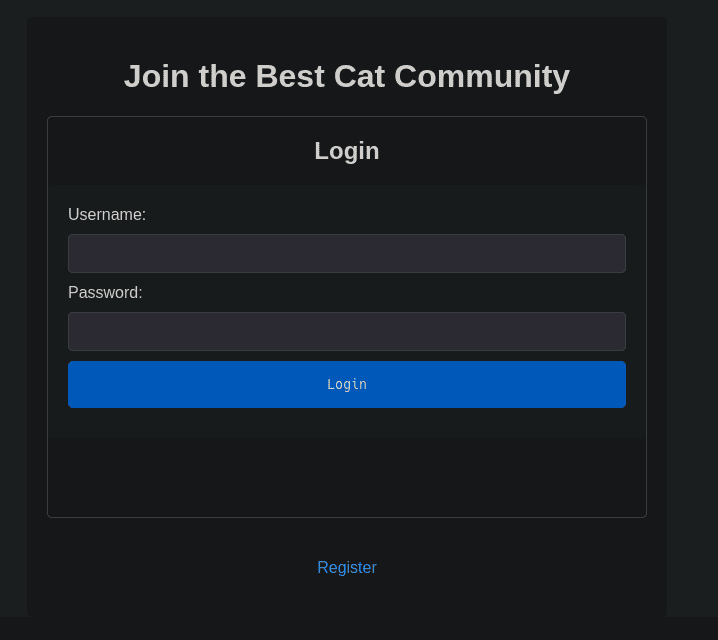Image resolution: width=718 pixels, height=640 pixels.
Task: Go to registration via Register
Action: (347, 567)
